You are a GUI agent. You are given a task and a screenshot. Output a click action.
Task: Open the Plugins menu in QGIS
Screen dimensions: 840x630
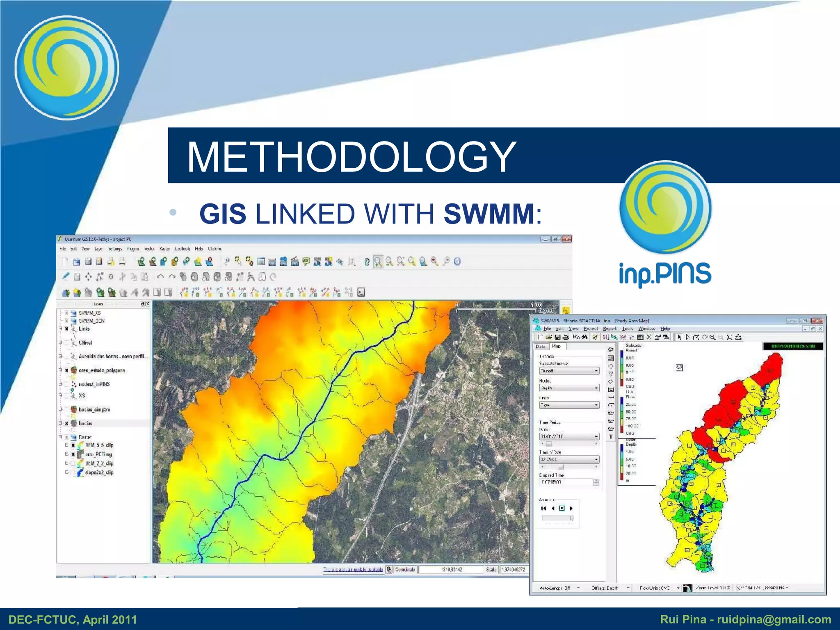[x=133, y=249]
